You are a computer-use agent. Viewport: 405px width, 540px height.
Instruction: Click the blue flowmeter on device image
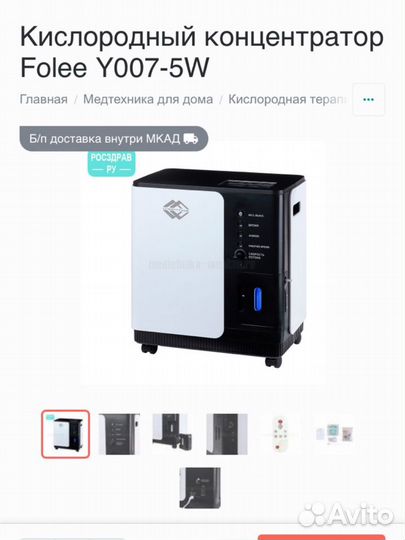tap(258, 300)
